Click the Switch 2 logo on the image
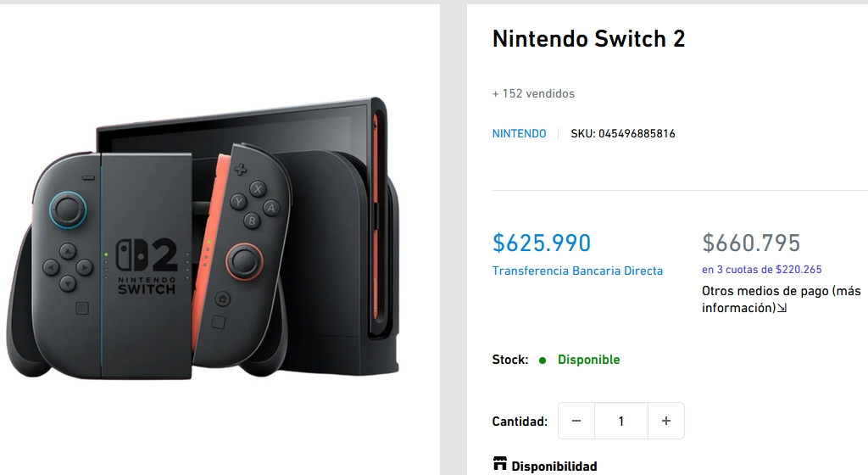The width and height of the screenshot is (868, 475). pyautogui.click(x=146, y=265)
